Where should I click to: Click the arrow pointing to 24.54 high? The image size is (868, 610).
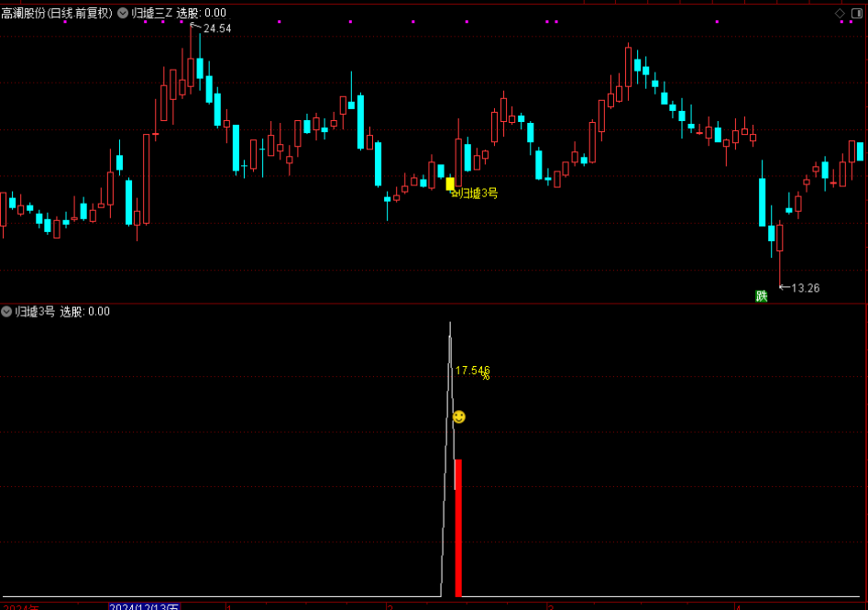point(195,28)
